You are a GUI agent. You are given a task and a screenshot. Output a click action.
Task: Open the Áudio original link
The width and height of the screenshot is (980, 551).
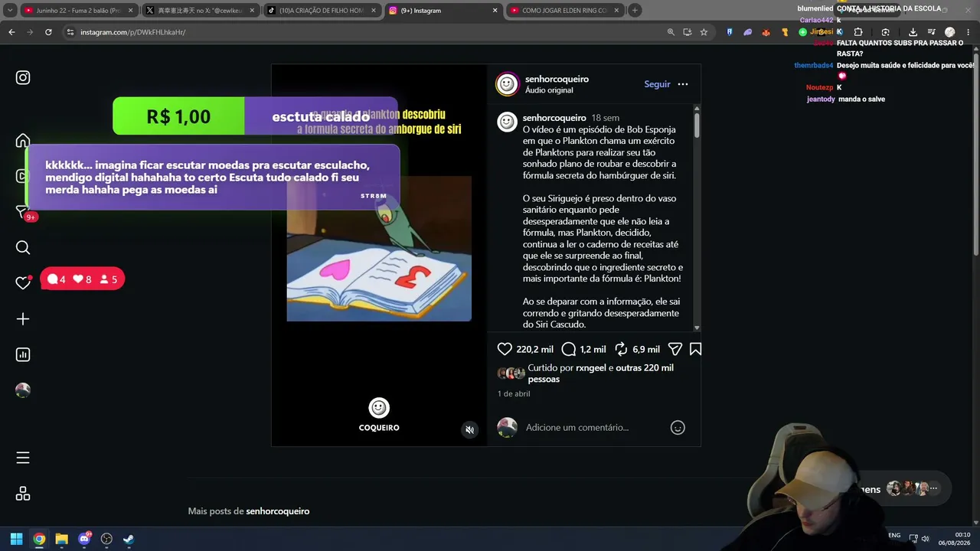(x=549, y=90)
